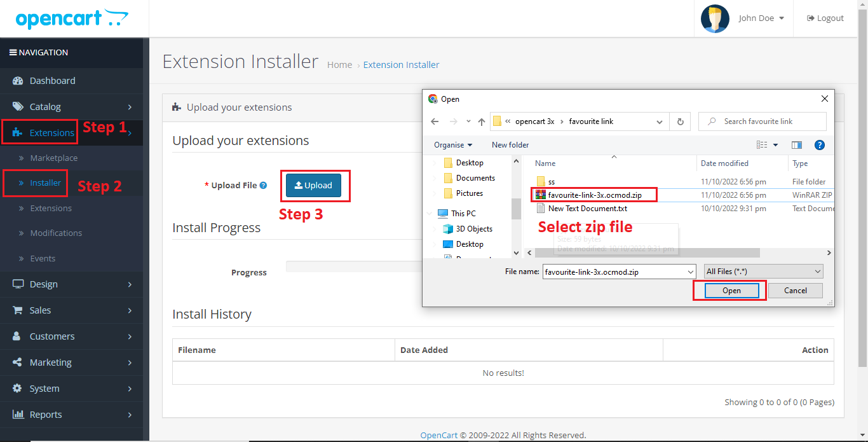Open Dashboard in the sidebar
The height and width of the screenshot is (442, 868).
click(71, 81)
